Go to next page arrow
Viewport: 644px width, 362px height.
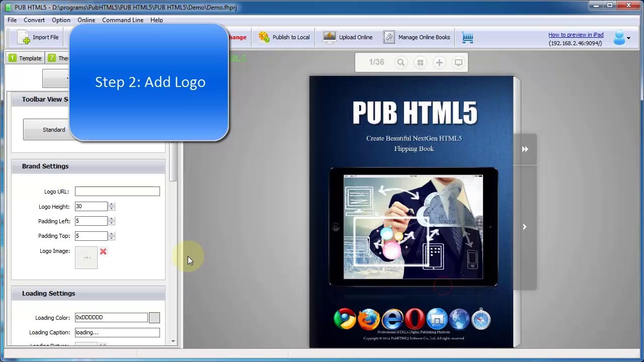(x=524, y=227)
